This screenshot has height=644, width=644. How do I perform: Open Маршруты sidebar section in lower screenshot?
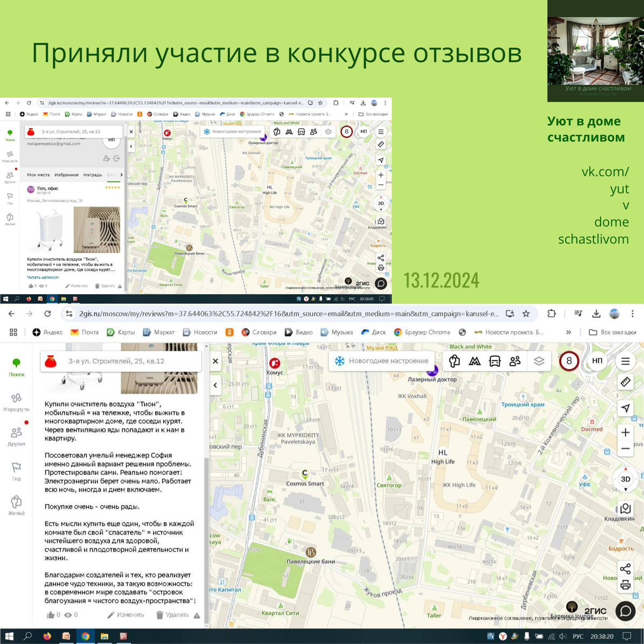click(x=17, y=402)
